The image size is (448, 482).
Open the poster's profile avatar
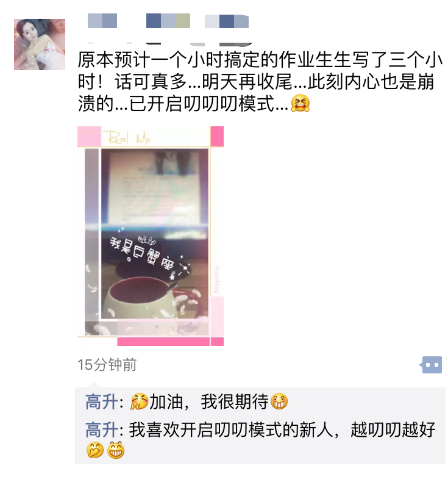(40, 45)
